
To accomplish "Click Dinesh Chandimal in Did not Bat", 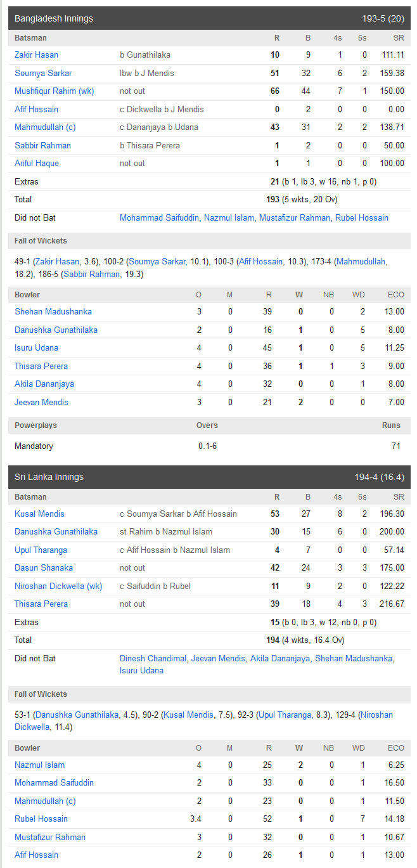I will pos(153,659).
